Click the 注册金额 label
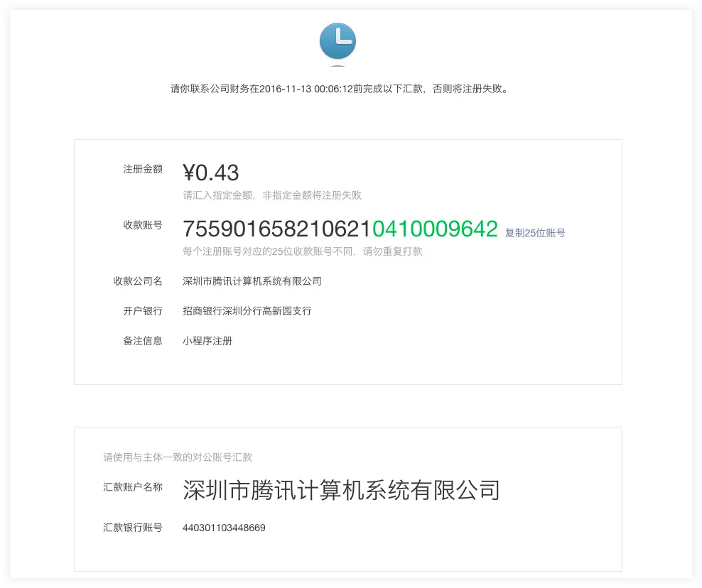The height and width of the screenshot is (588, 702). coord(143,169)
